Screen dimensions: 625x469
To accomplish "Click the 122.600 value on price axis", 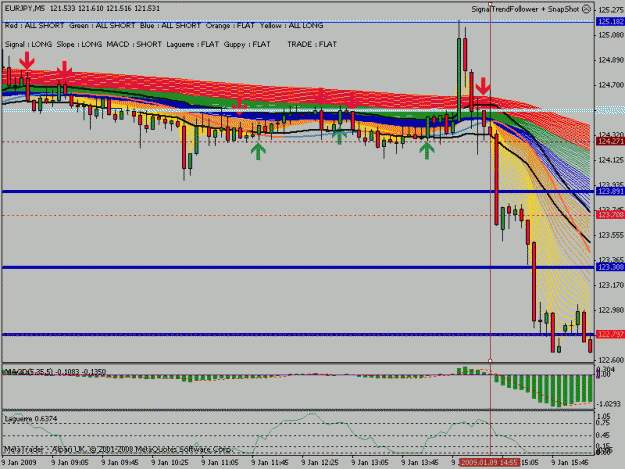I will coord(611,360).
